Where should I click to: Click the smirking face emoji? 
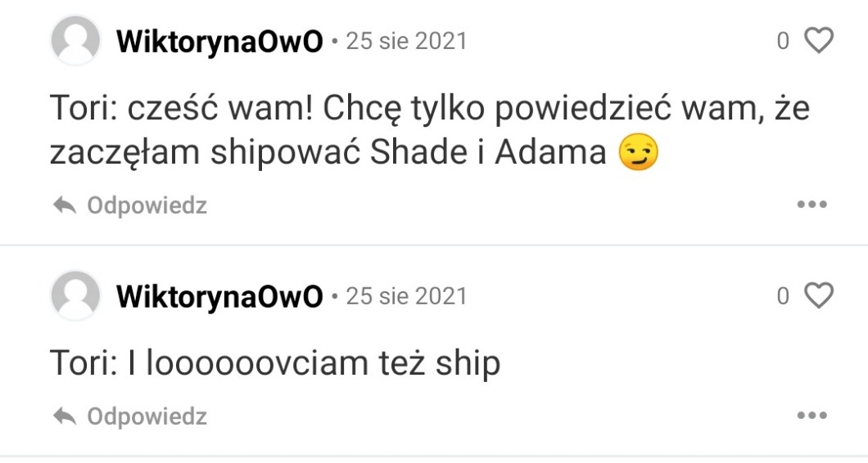pos(638,153)
